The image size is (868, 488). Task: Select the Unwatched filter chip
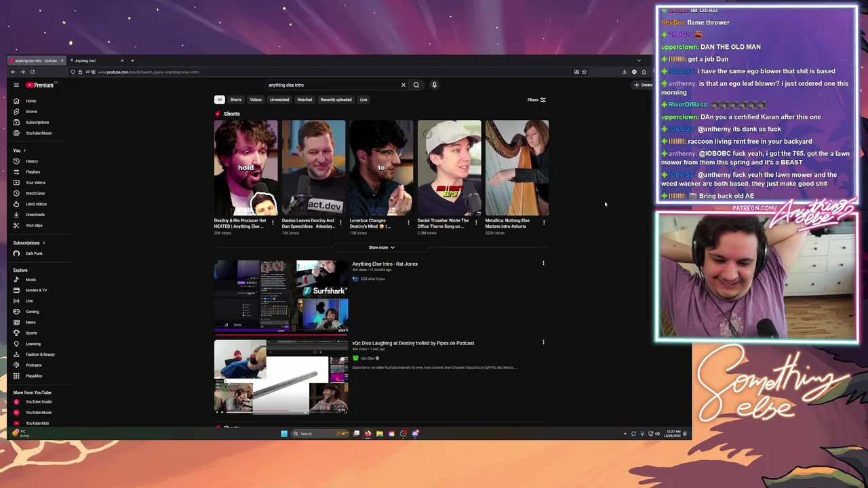click(x=279, y=100)
